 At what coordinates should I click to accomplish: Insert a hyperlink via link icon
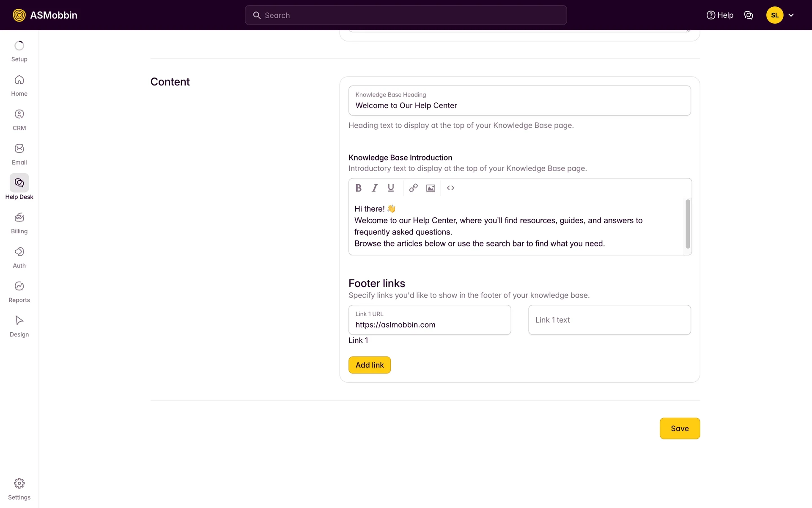point(413,188)
